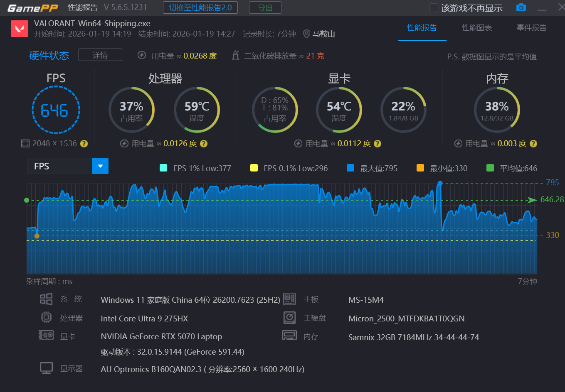Screen dimensions: 565x392
Task: Click the Windows 11 家庭版 system text
Action: tap(190, 300)
